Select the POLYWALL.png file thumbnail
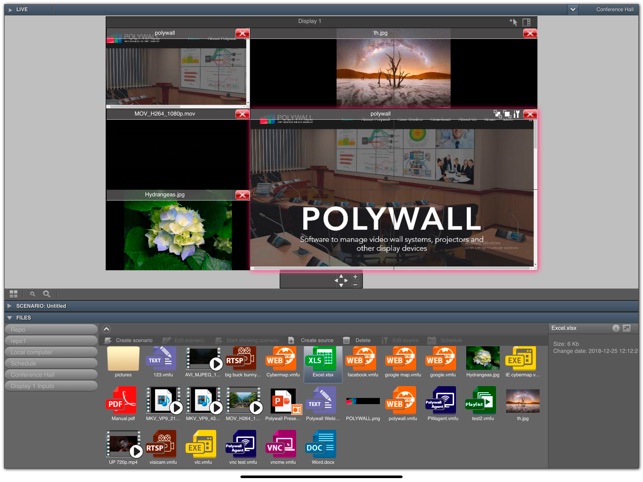643x482 pixels. tap(363, 401)
